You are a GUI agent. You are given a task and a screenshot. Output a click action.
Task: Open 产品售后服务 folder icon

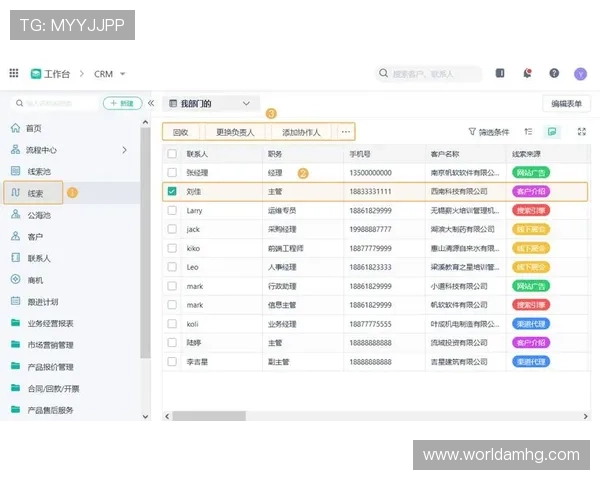[x=15, y=410]
